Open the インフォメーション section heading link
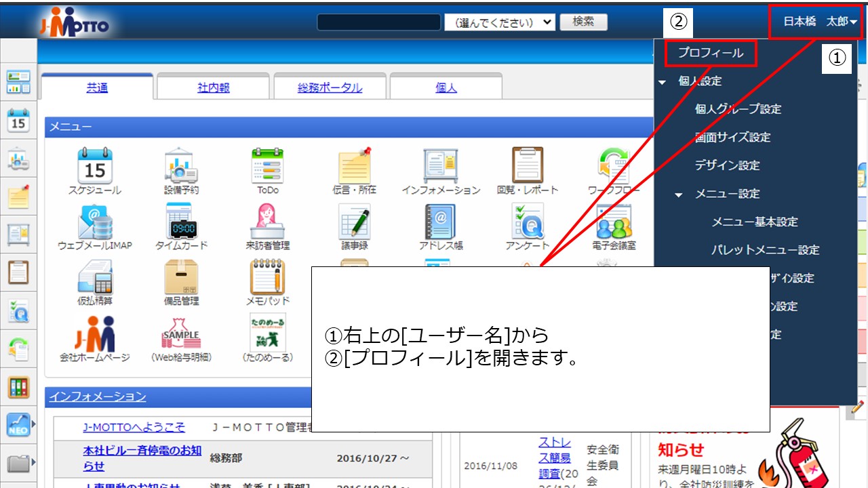This screenshot has width=868, height=488. [98, 396]
